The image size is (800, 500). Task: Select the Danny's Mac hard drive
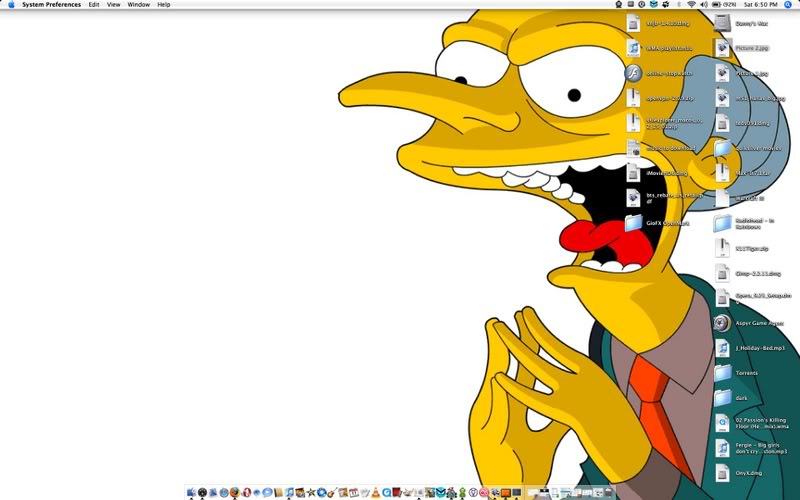click(x=722, y=23)
